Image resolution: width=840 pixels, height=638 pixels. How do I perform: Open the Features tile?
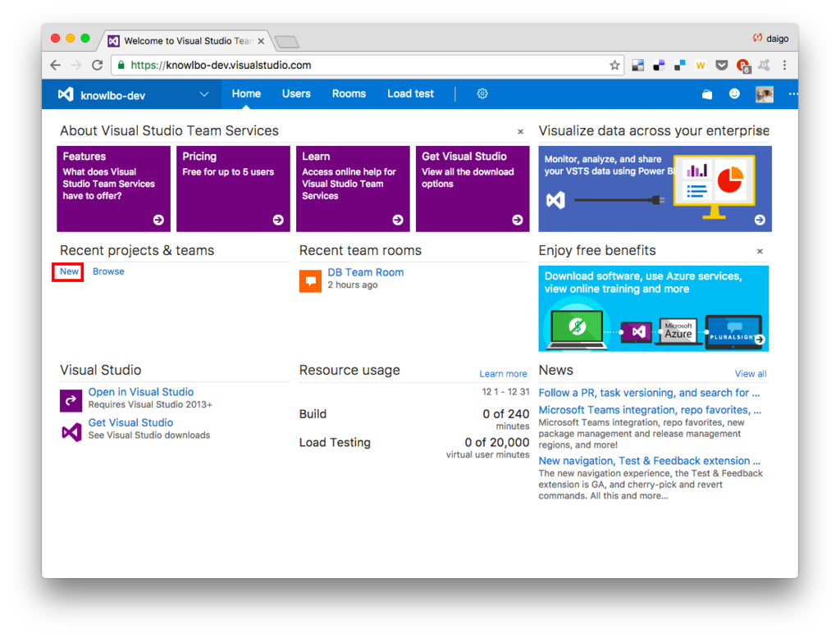click(x=113, y=189)
